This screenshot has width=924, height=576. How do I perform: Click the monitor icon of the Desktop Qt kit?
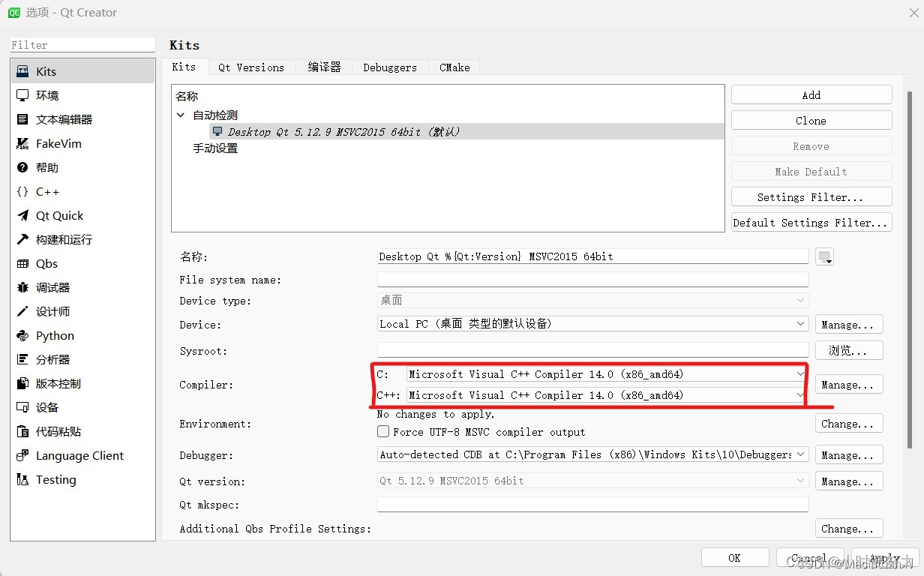click(x=217, y=131)
